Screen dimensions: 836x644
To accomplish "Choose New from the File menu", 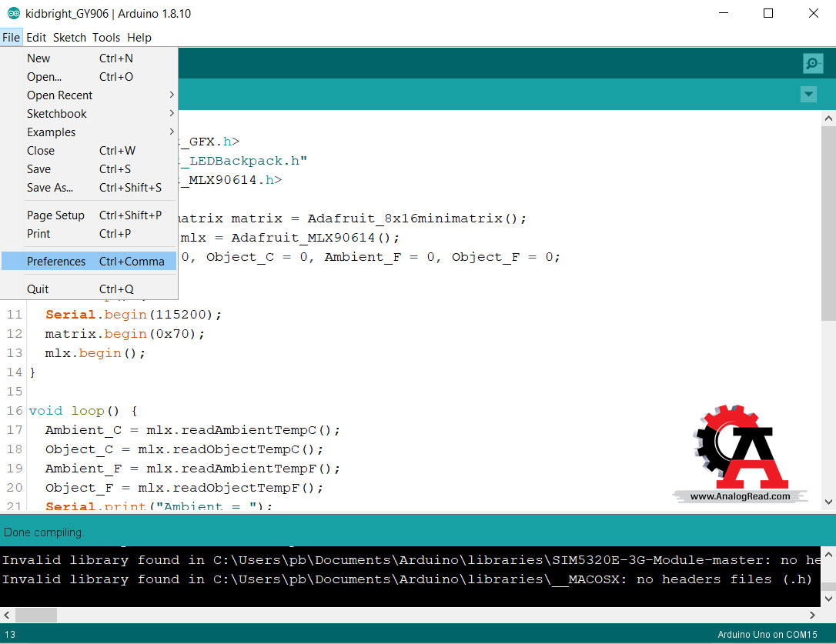I will (x=89, y=58).
